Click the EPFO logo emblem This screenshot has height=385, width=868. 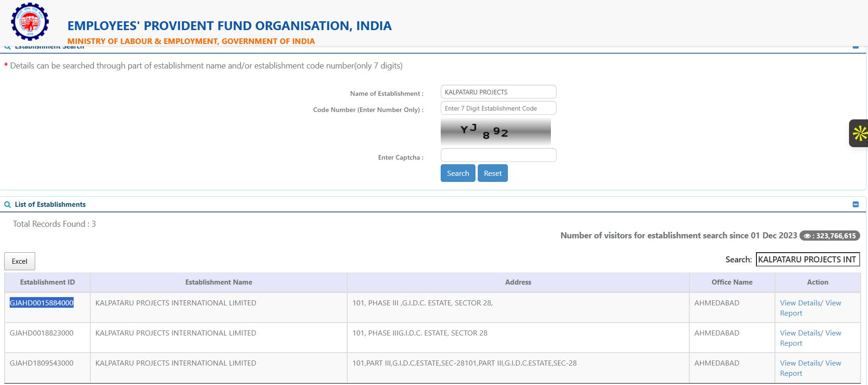pyautogui.click(x=30, y=22)
